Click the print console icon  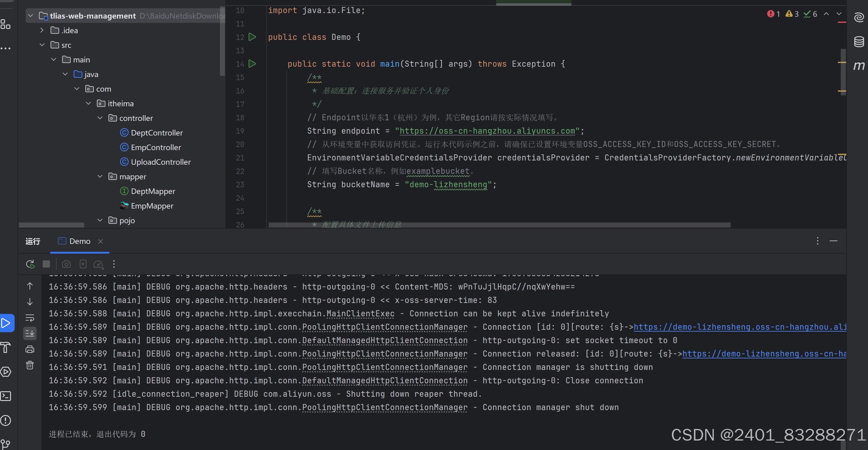(30, 349)
